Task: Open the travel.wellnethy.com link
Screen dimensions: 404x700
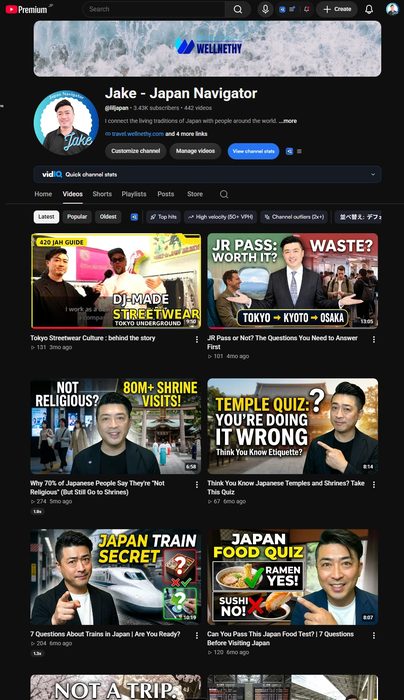Action: [x=135, y=134]
